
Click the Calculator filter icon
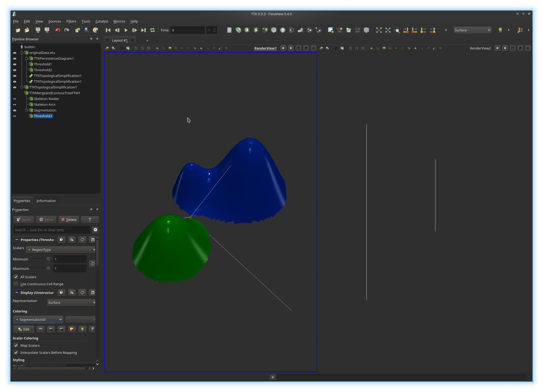pyautogui.click(x=229, y=30)
